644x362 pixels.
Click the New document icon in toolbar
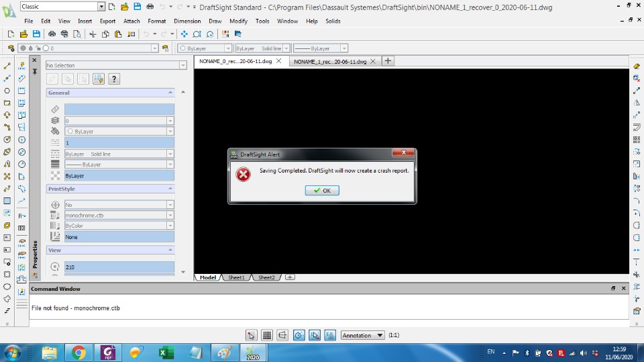pyautogui.click(x=11, y=34)
